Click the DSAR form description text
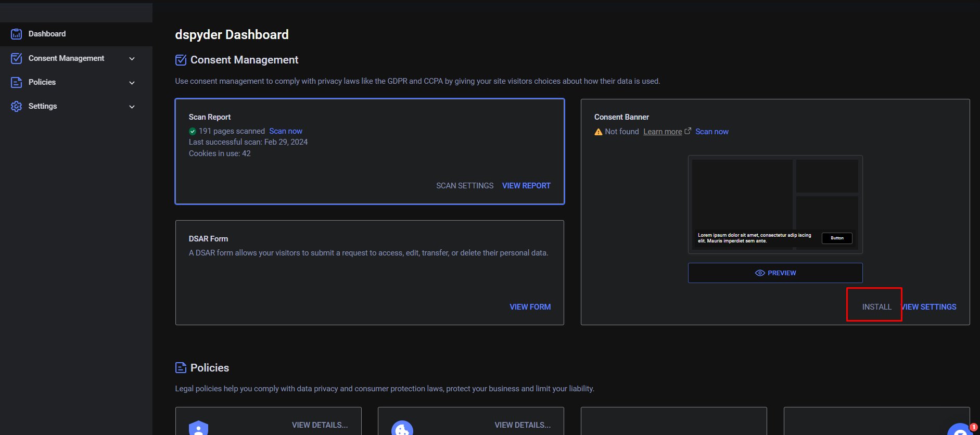 [x=368, y=253]
